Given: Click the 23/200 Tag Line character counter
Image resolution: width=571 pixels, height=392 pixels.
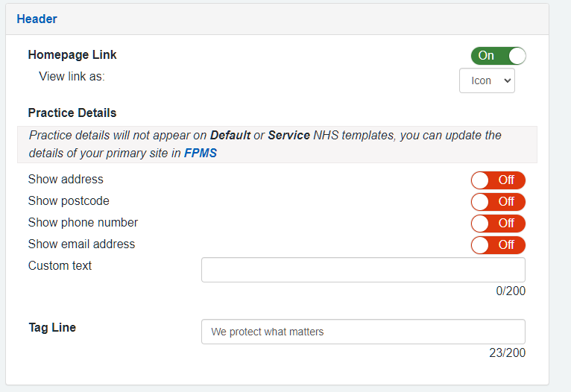Looking at the screenshot, I should [x=507, y=353].
